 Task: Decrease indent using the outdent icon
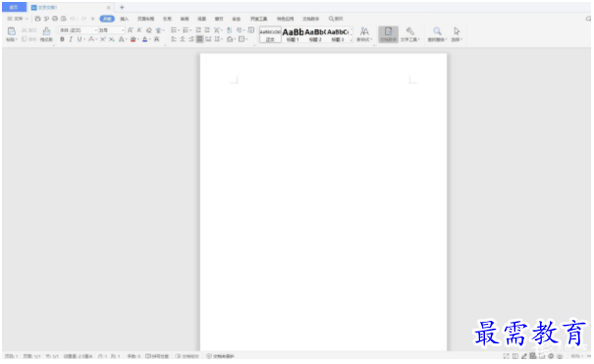(198, 29)
